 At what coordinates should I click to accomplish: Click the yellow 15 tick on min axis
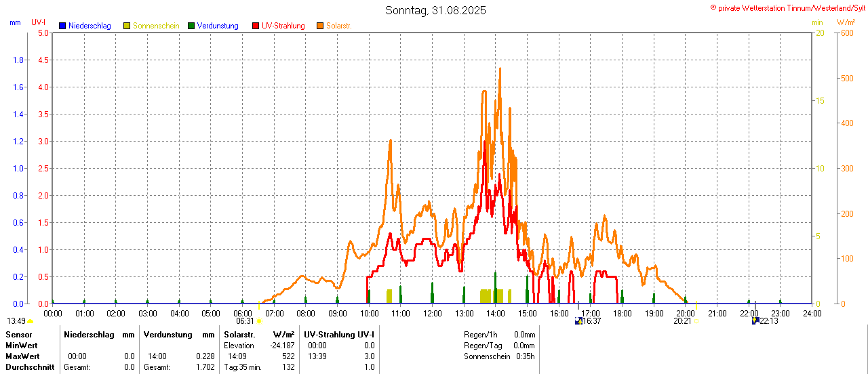click(x=821, y=100)
